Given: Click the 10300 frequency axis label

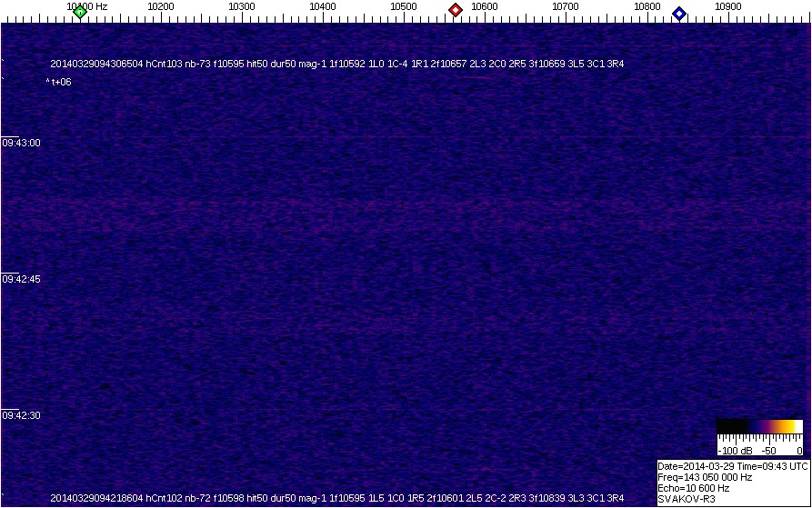Looking at the screenshot, I should coord(242,6).
